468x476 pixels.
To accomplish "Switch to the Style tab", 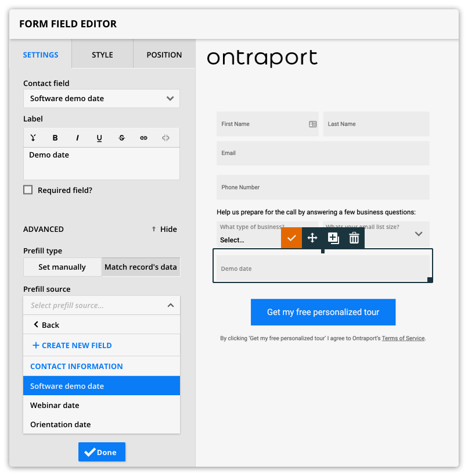I will [103, 55].
